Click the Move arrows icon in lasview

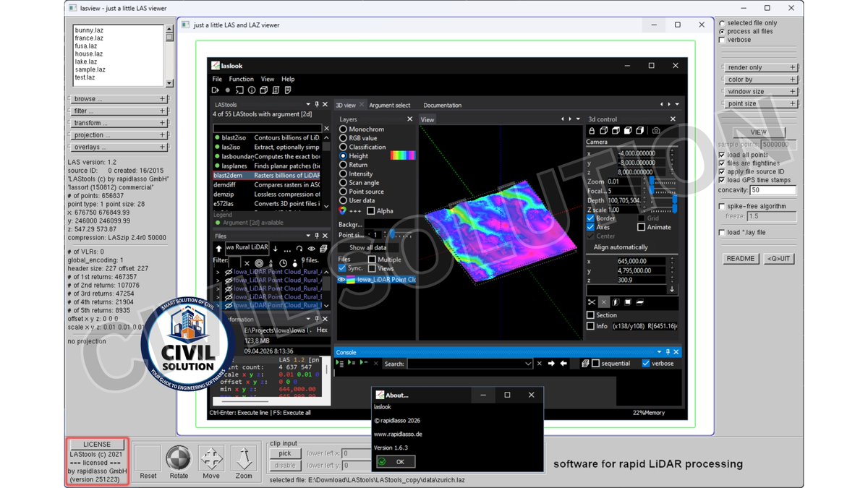click(x=211, y=458)
